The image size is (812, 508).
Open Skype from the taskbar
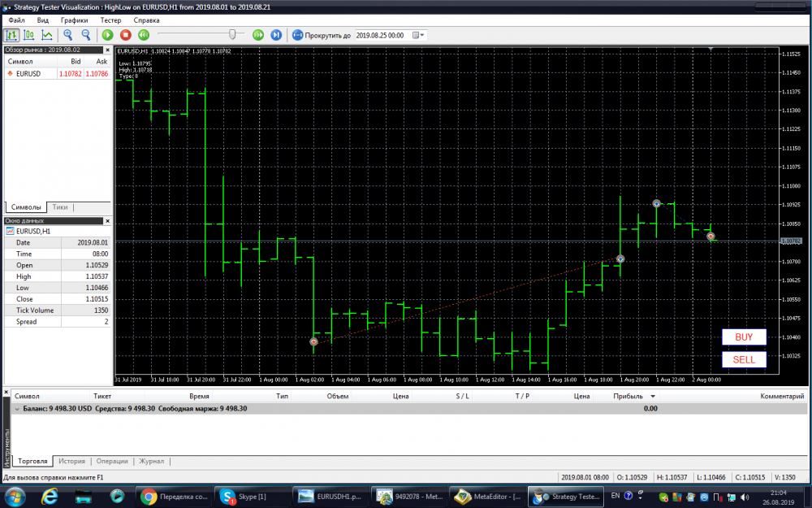253,497
